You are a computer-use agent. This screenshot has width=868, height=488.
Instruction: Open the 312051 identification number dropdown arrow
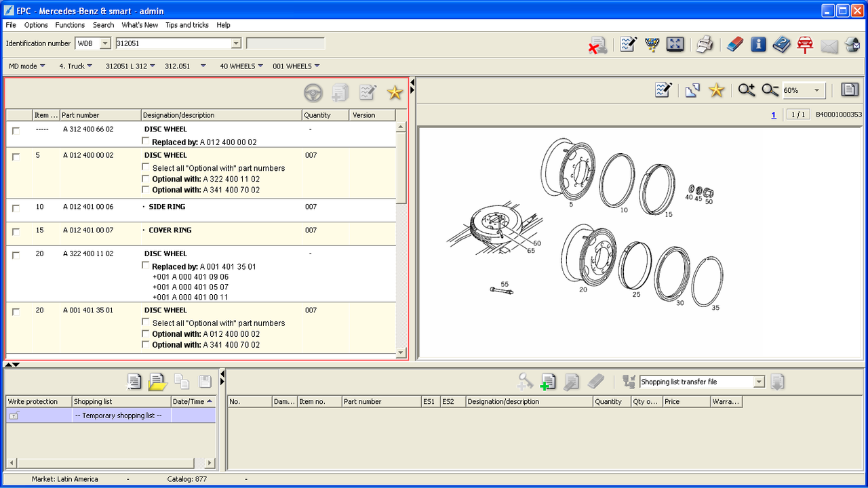tap(236, 43)
